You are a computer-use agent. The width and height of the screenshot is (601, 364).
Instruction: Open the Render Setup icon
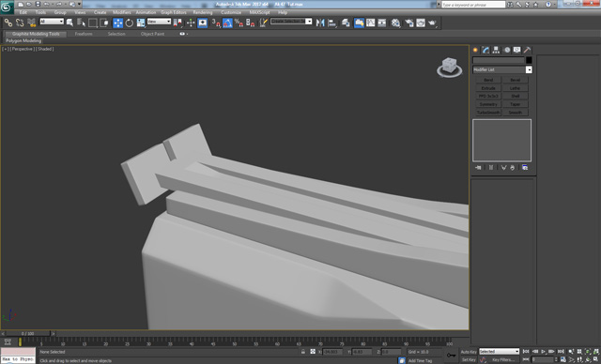409,23
